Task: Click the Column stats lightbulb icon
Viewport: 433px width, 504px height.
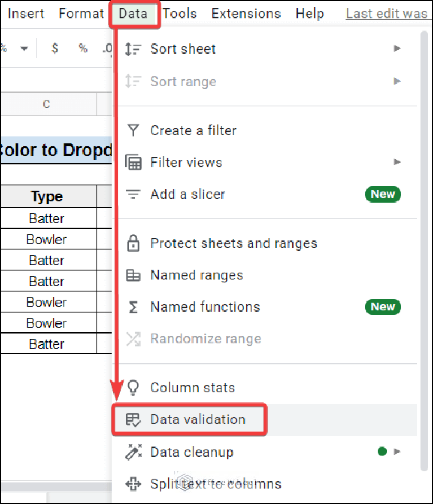Action: 133,388
